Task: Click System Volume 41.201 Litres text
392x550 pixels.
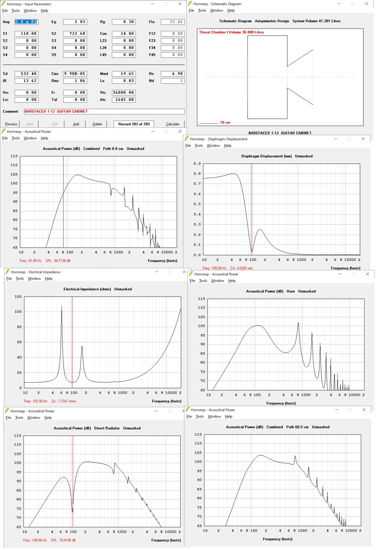Action: tap(317, 21)
